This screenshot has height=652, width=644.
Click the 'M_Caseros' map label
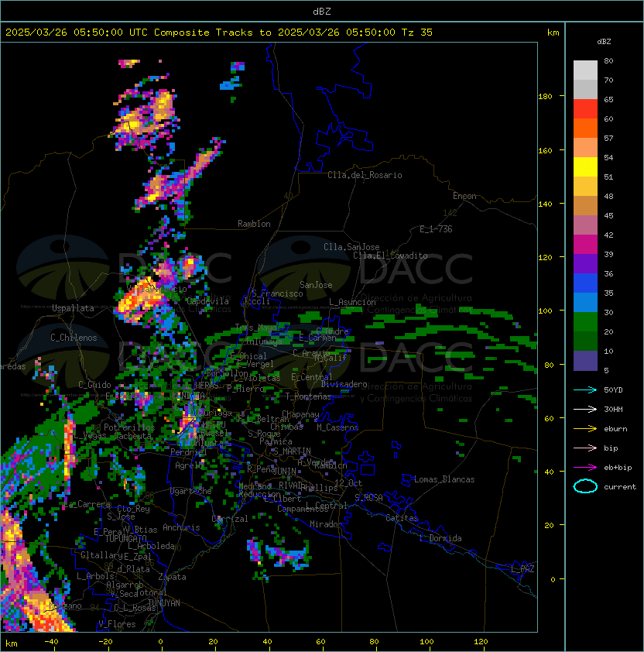pos(337,427)
